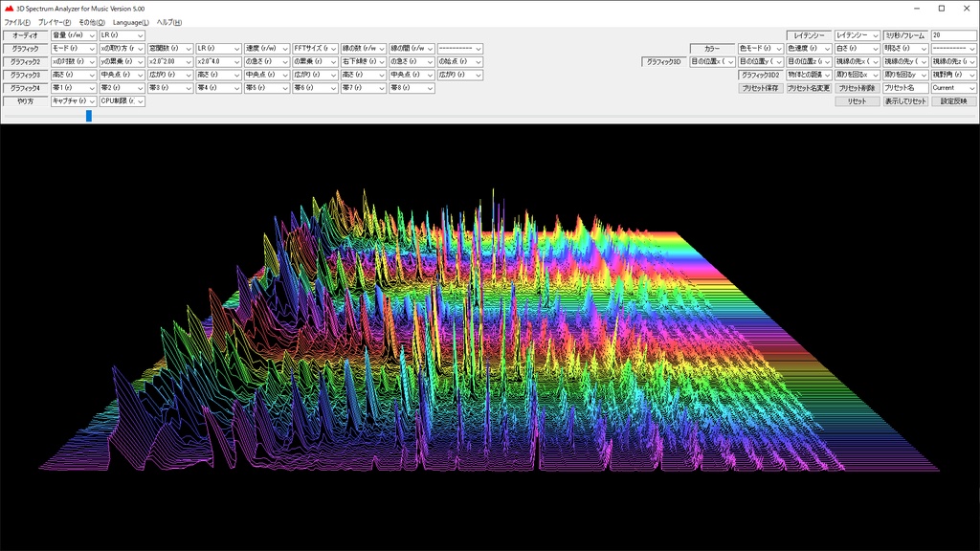Image resolution: width=980 pixels, height=551 pixels.
Task: Open the 速度 speed dropdown
Action: click(266, 48)
